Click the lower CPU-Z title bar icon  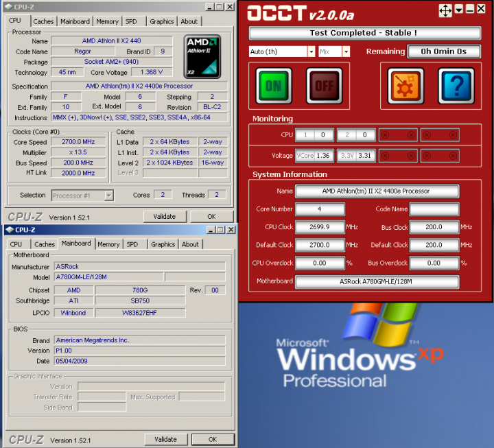[10, 229]
